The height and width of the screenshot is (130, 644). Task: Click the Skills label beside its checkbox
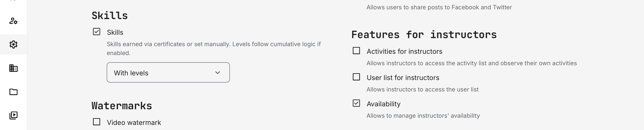tap(115, 32)
